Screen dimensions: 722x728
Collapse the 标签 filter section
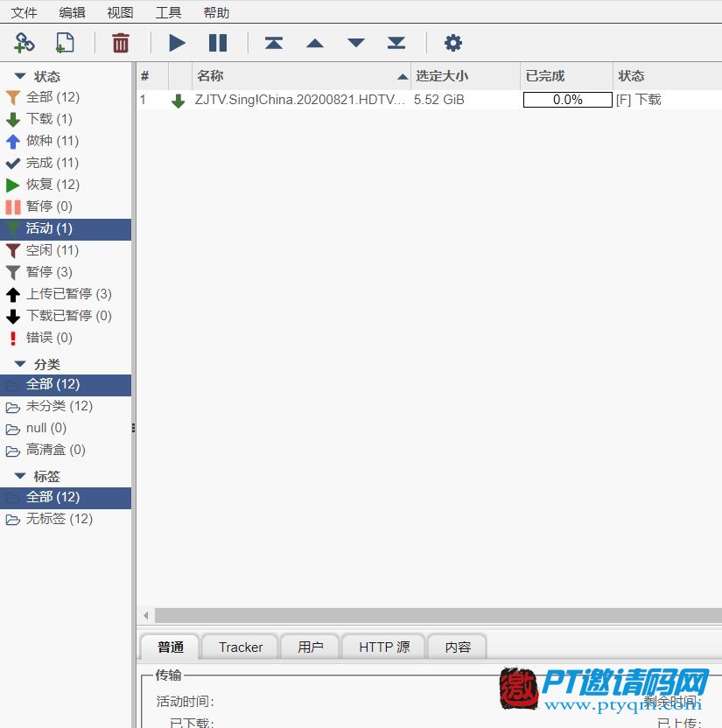[x=20, y=476]
